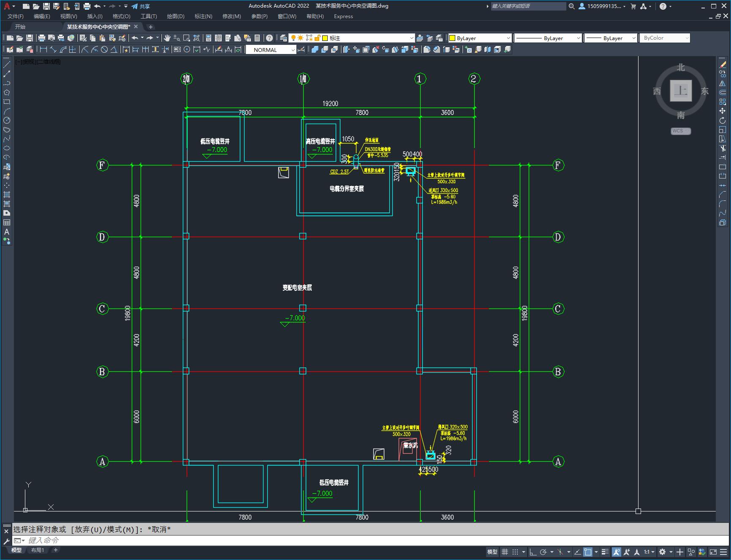Toggle the drawing grid display
The height and width of the screenshot is (560, 731).
(x=505, y=552)
